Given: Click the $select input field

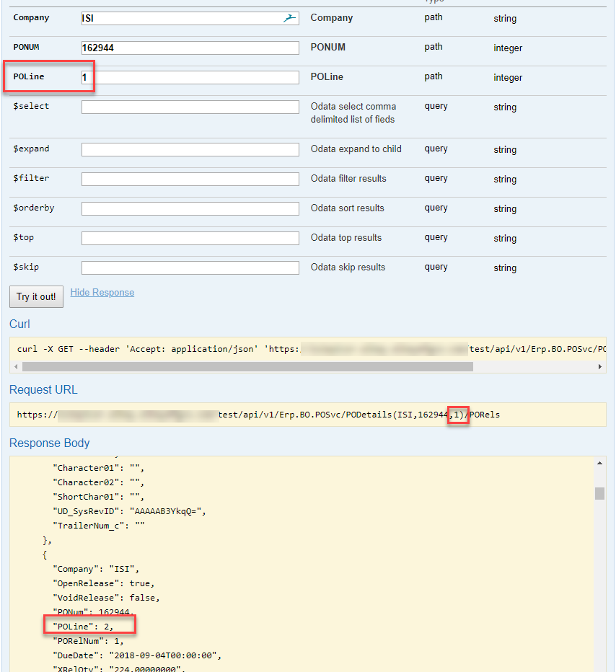Looking at the screenshot, I should tap(190, 107).
